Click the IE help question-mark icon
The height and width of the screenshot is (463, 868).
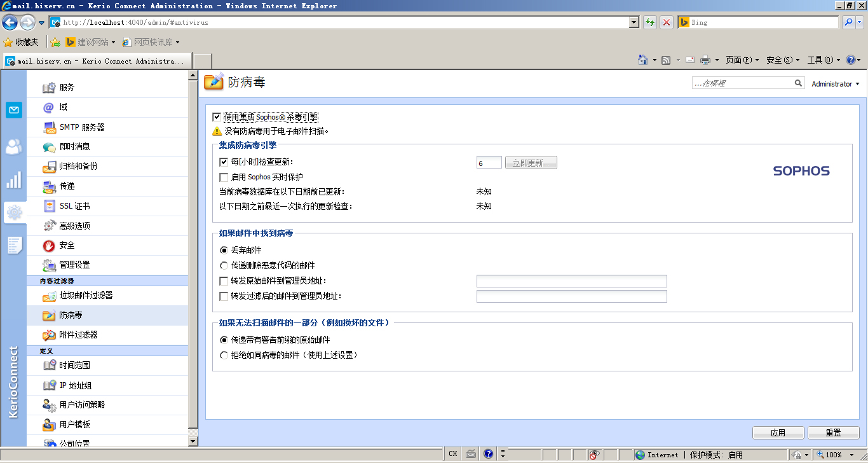pos(851,60)
